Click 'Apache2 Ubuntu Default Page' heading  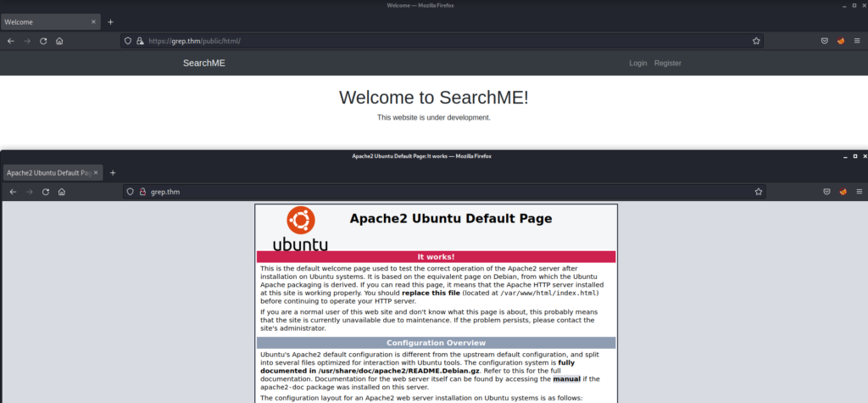(x=451, y=218)
